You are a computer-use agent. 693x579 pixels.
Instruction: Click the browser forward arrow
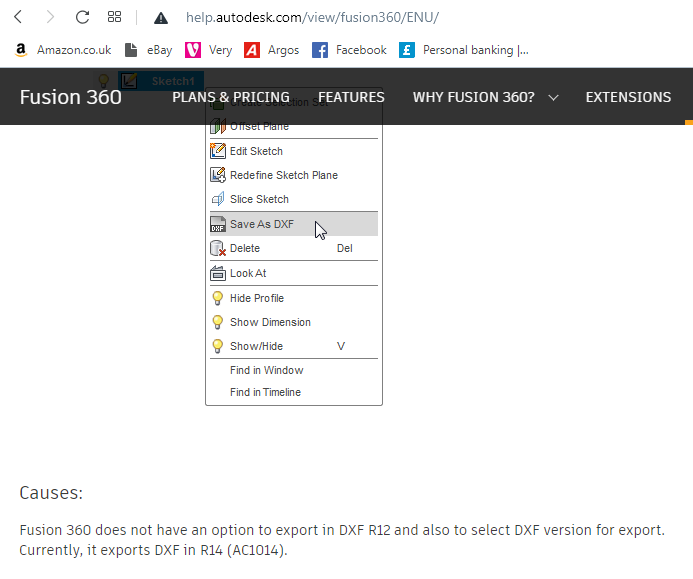tap(50, 17)
